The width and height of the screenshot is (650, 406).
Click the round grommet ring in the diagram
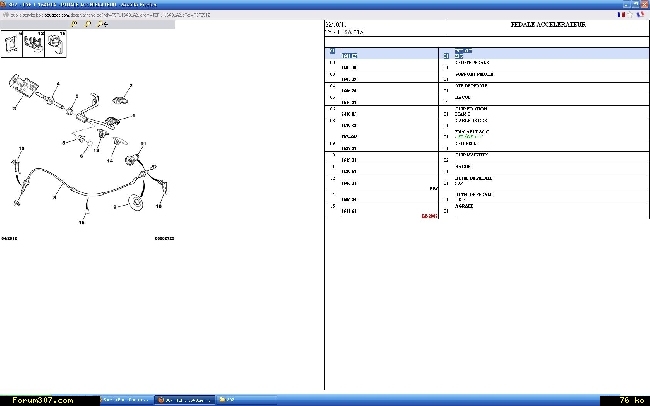137,204
